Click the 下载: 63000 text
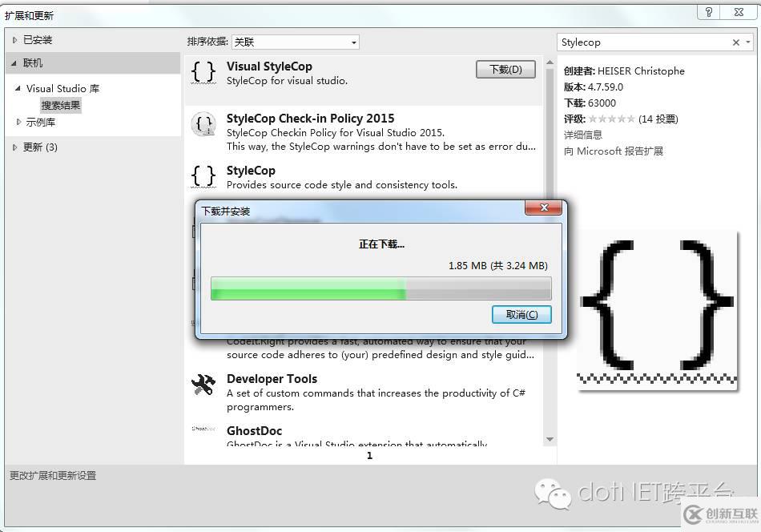The width and height of the screenshot is (761, 532). 590,103
